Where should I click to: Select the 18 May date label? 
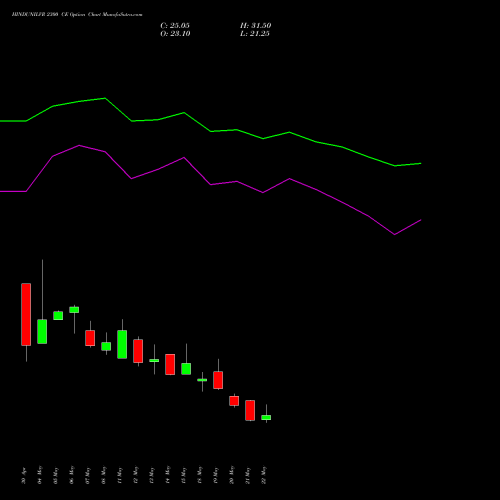[200, 475]
